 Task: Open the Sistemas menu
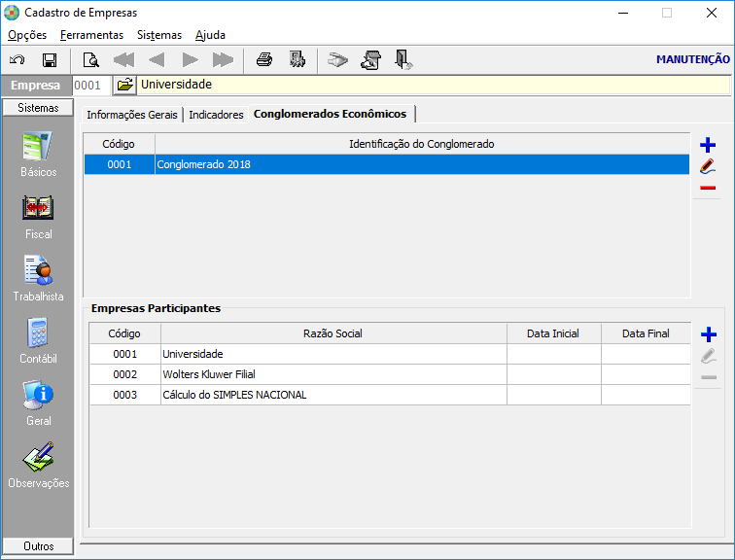pos(158,35)
